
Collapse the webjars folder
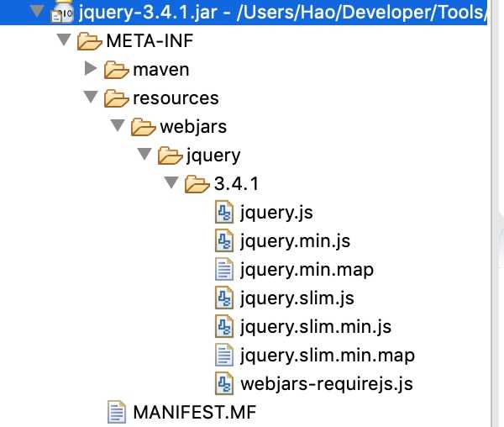click(x=118, y=125)
